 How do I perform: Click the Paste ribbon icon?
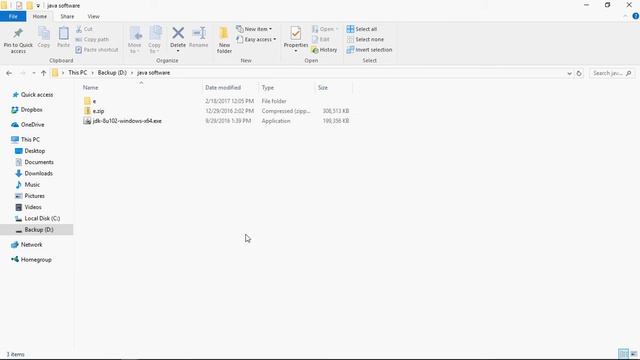coord(63,33)
